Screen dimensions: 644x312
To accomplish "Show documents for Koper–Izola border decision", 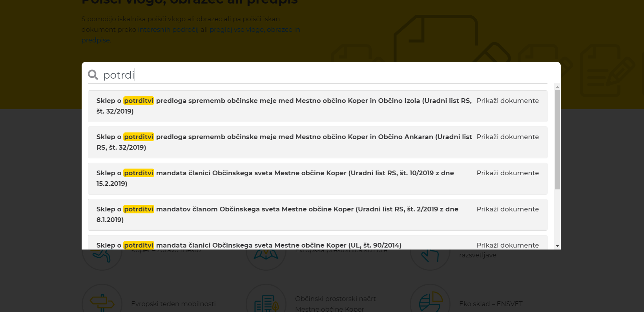I will click(x=507, y=101).
